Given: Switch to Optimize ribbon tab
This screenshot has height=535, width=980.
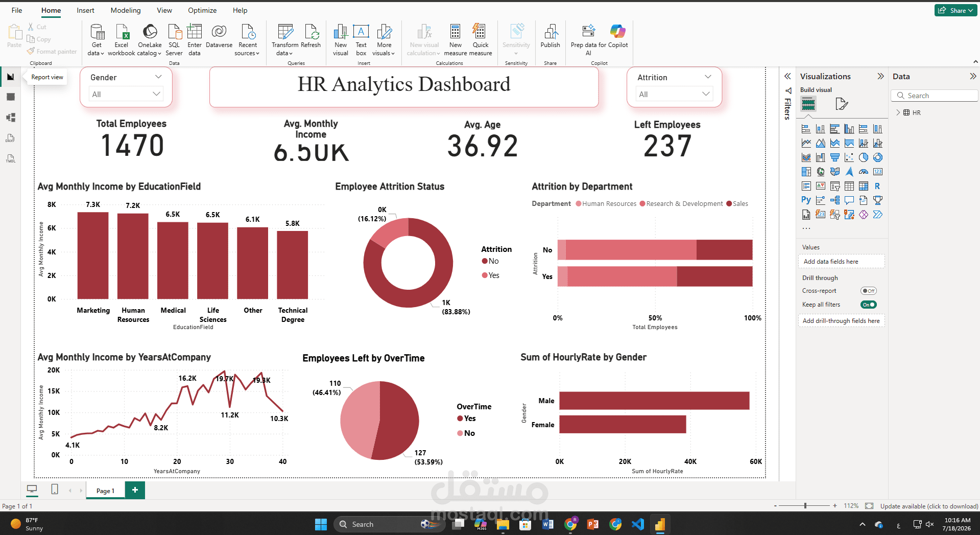Looking at the screenshot, I should pyautogui.click(x=202, y=10).
